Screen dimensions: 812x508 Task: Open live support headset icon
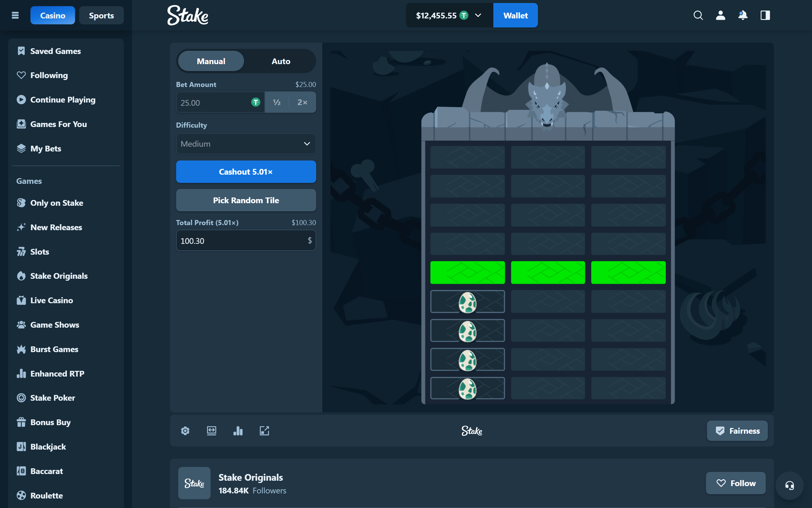[x=789, y=485]
